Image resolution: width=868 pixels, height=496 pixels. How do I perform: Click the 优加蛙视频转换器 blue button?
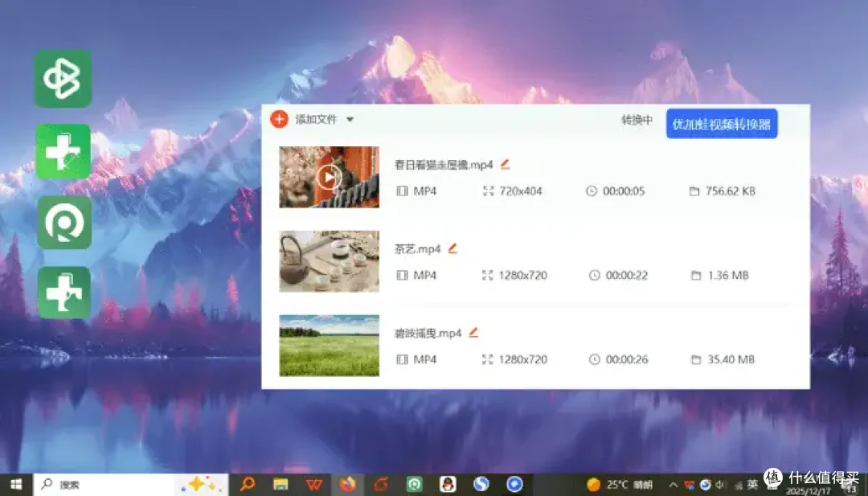point(721,124)
